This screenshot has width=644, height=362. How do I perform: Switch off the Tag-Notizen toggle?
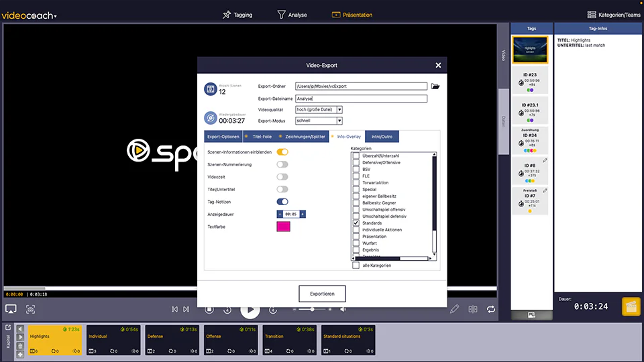pyautogui.click(x=282, y=202)
